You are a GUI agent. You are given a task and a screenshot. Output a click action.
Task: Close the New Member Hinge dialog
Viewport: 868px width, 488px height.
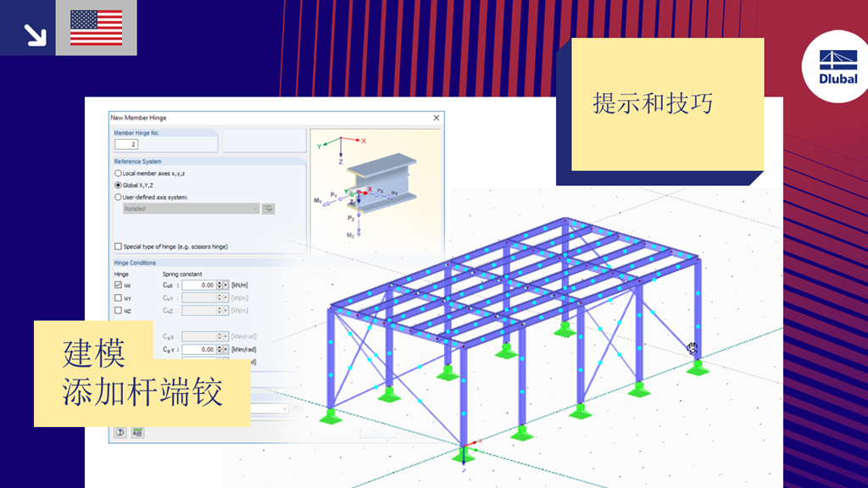(437, 118)
